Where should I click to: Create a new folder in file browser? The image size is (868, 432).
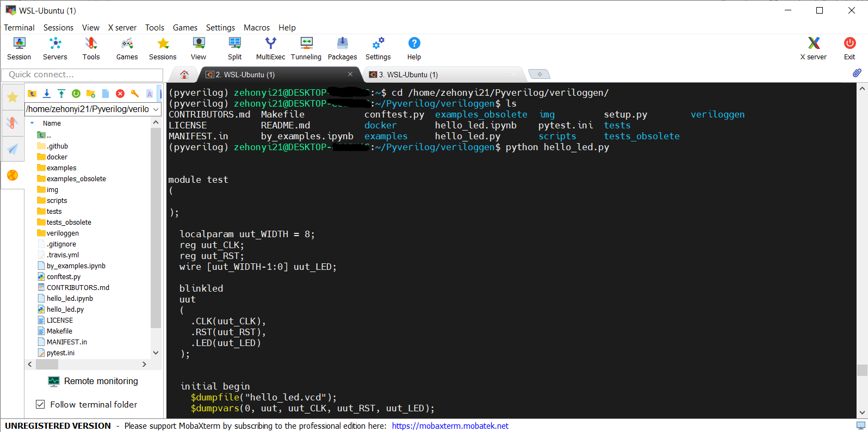coord(91,94)
